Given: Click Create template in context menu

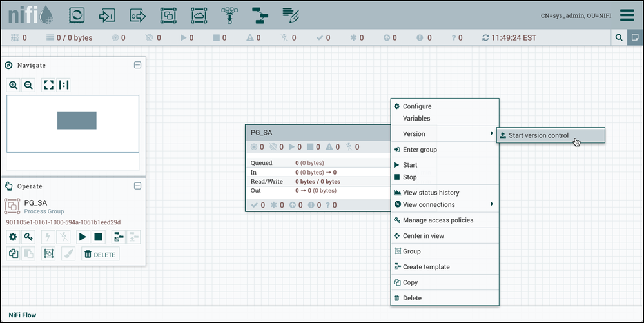Looking at the screenshot, I should click(x=426, y=267).
